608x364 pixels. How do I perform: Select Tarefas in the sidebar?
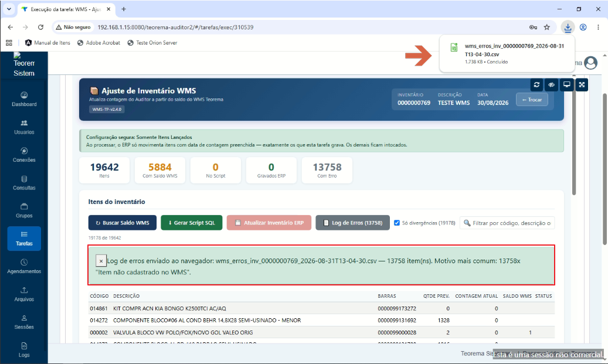click(24, 239)
